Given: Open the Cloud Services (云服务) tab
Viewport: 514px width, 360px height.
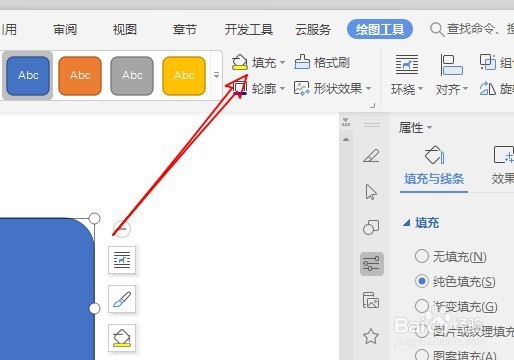Looking at the screenshot, I should click(313, 30).
